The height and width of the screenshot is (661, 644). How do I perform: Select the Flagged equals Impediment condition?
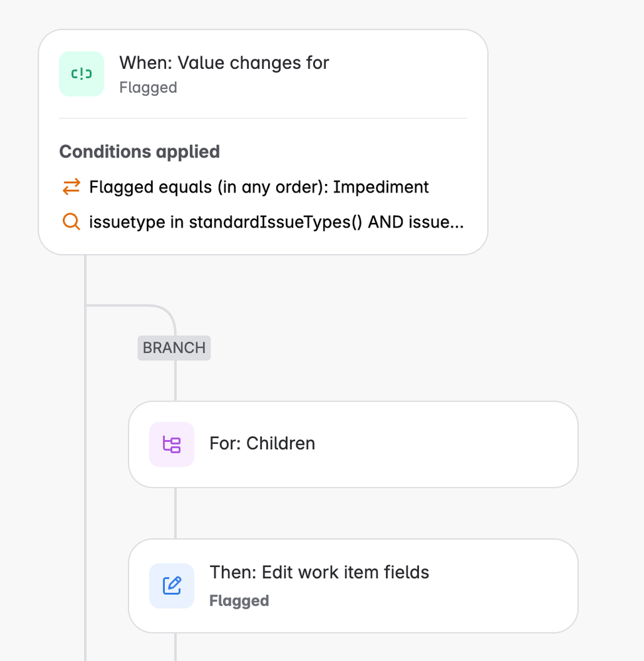click(x=246, y=187)
